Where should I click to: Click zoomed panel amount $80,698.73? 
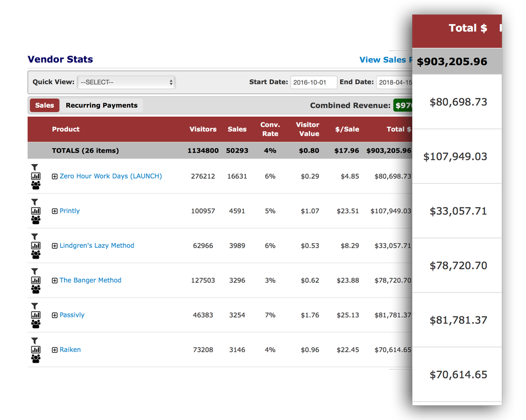tap(458, 102)
